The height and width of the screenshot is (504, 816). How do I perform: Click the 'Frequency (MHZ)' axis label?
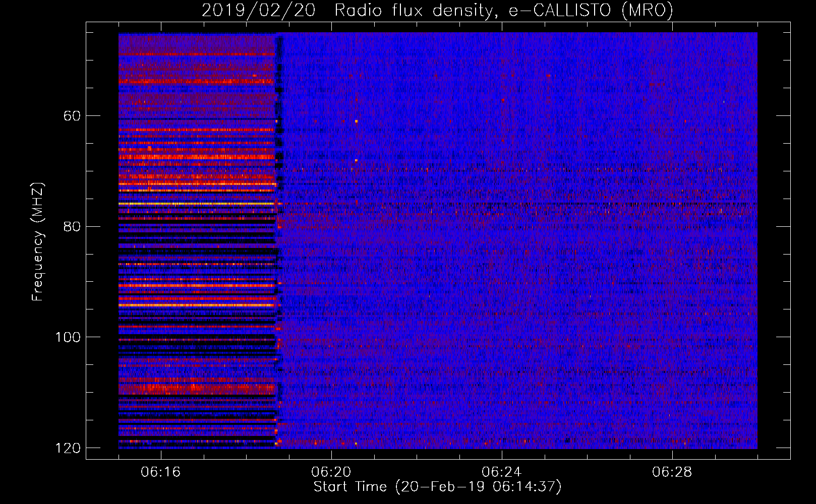(x=38, y=242)
